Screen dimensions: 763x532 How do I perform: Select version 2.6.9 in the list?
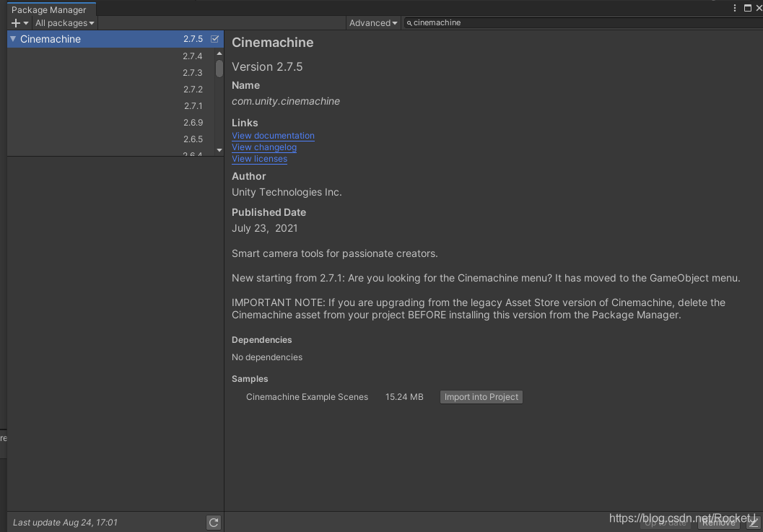point(193,122)
